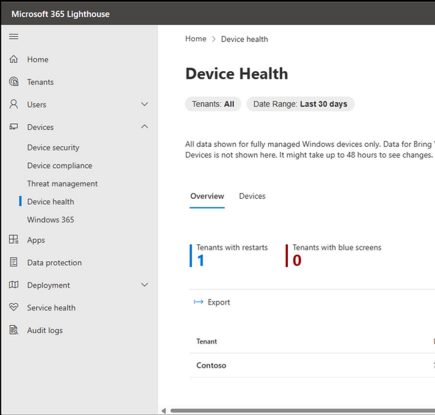Screen dimensions: 435x415
Task: Click the Export button label
Action: [x=219, y=302]
